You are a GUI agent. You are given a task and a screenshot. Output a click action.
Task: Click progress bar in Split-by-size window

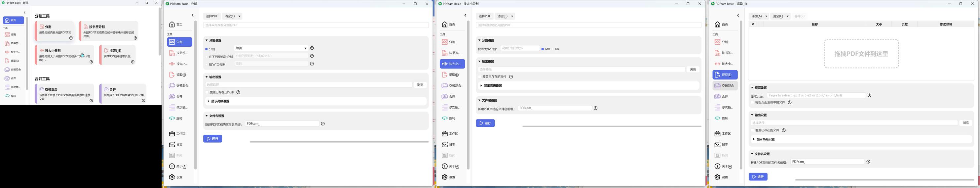click(612, 126)
